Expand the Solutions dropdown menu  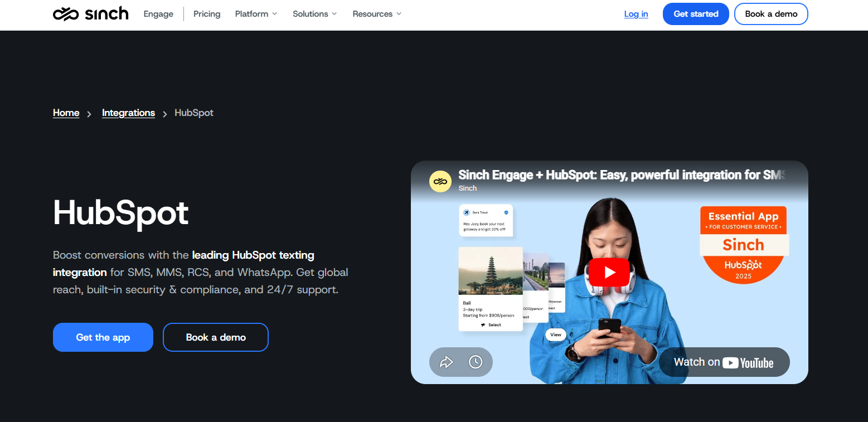[x=314, y=14]
